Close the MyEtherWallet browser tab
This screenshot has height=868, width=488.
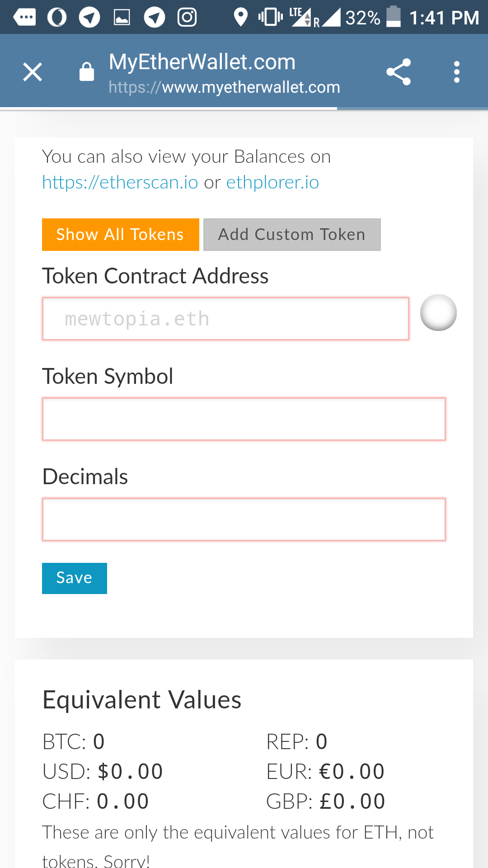pyautogui.click(x=33, y=72)
